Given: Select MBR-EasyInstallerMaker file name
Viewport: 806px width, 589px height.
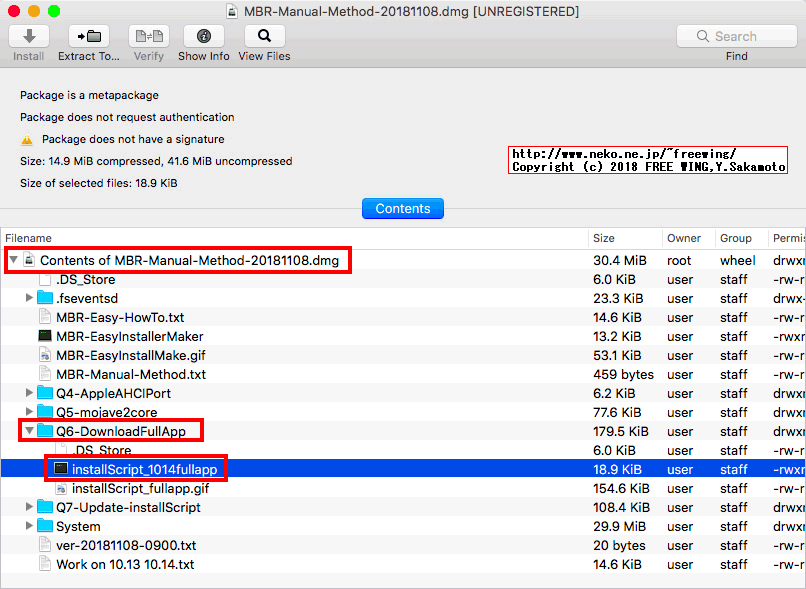Looking at the screenshot, I should 130,337.
